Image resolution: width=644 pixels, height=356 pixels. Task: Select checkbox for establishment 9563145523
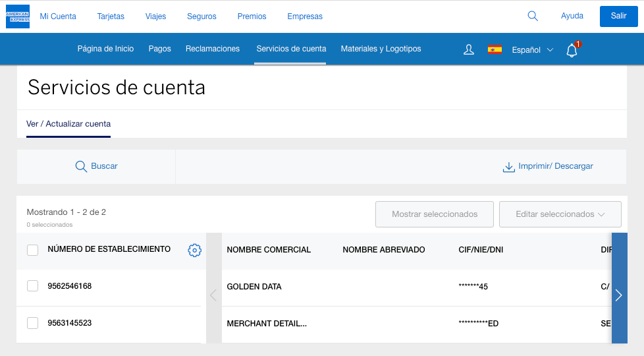point(32,323)
